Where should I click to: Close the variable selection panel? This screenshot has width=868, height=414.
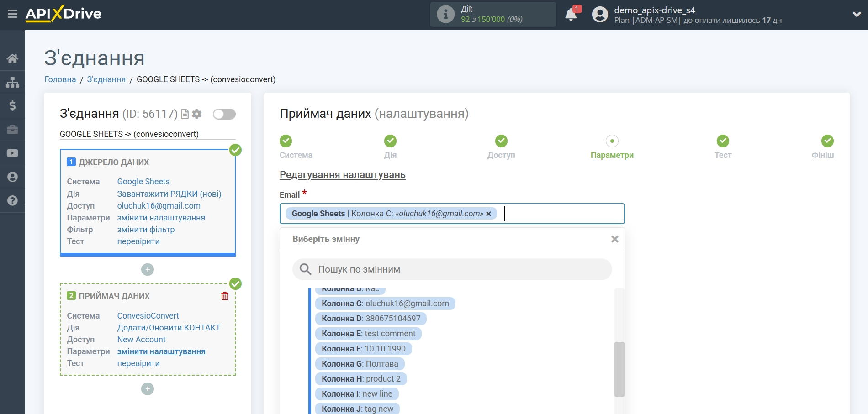pyautogui.click(x=614, y=239)
